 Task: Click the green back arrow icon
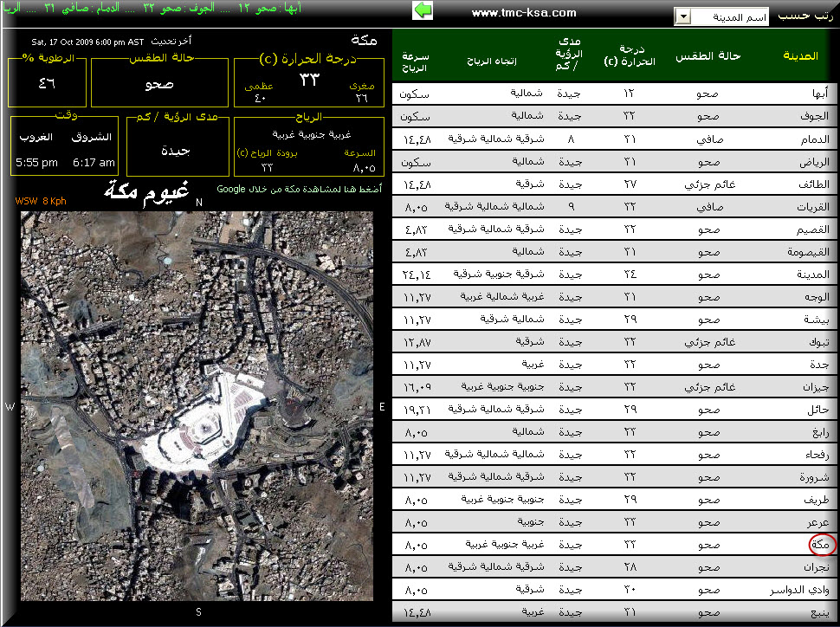click(x=423, y=10)
